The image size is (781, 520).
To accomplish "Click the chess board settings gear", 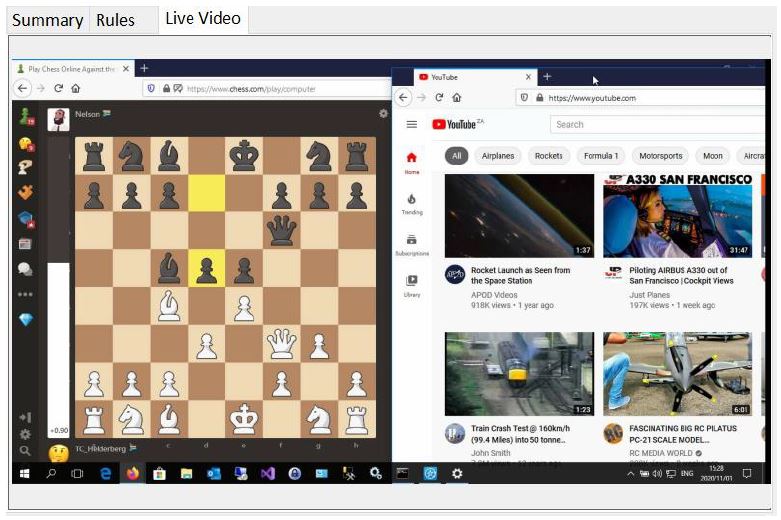I will [383, 114].
